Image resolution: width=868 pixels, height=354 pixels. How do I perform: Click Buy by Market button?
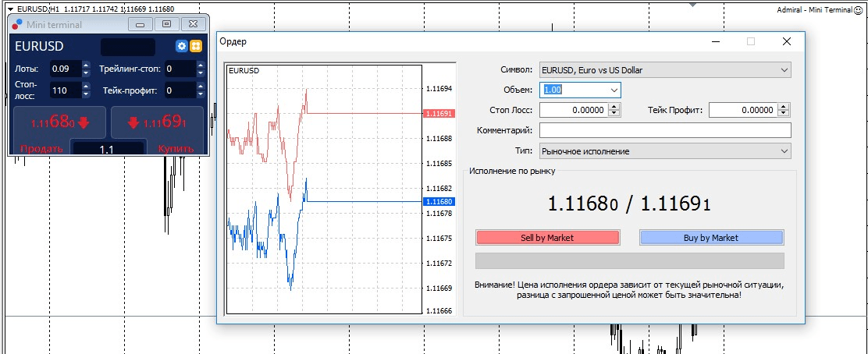click(711, 238)
